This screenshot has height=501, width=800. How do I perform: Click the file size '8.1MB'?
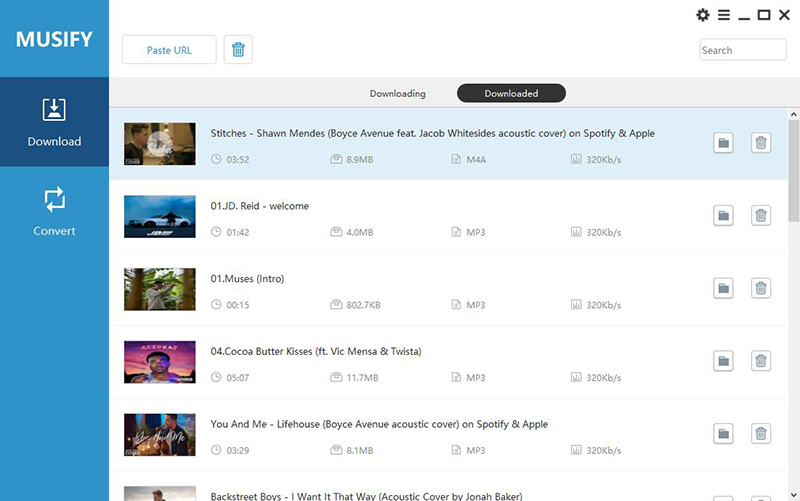[360, 450]
